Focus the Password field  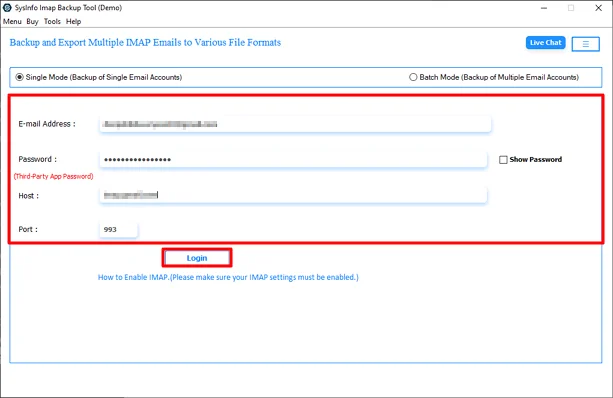pyautogui.click(x=293, y=160)
